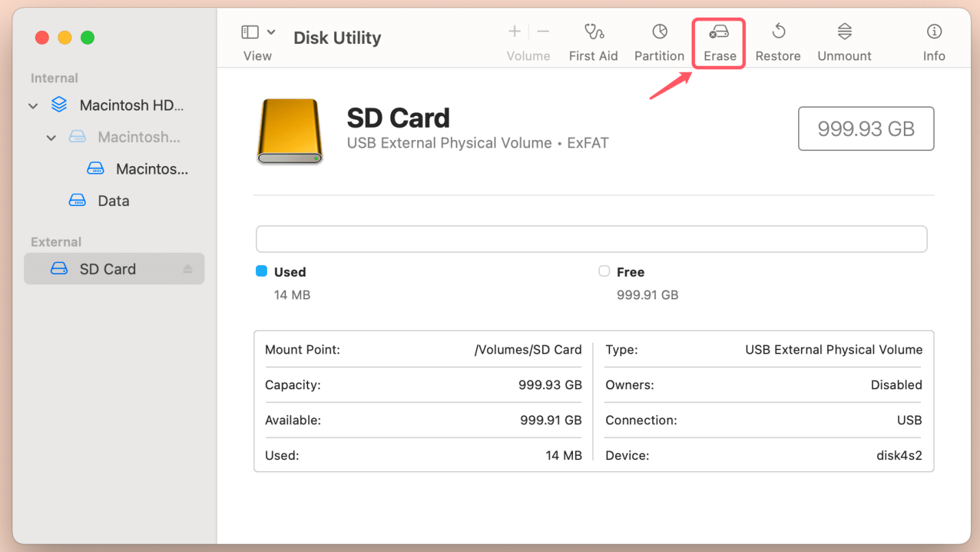Screen dimensions: 980x552
Task: Eject the SD Card from the sidebar
Action: (x=187, y=269)
